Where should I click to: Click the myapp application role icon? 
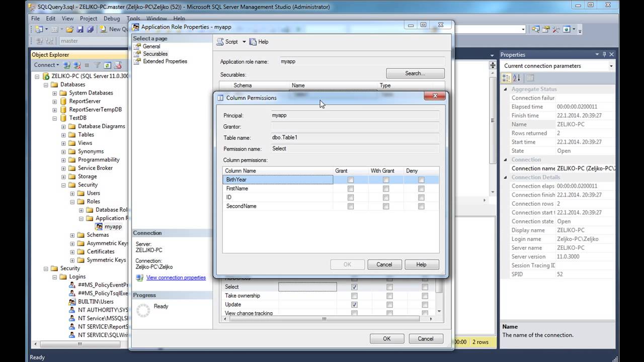[100, 227]
